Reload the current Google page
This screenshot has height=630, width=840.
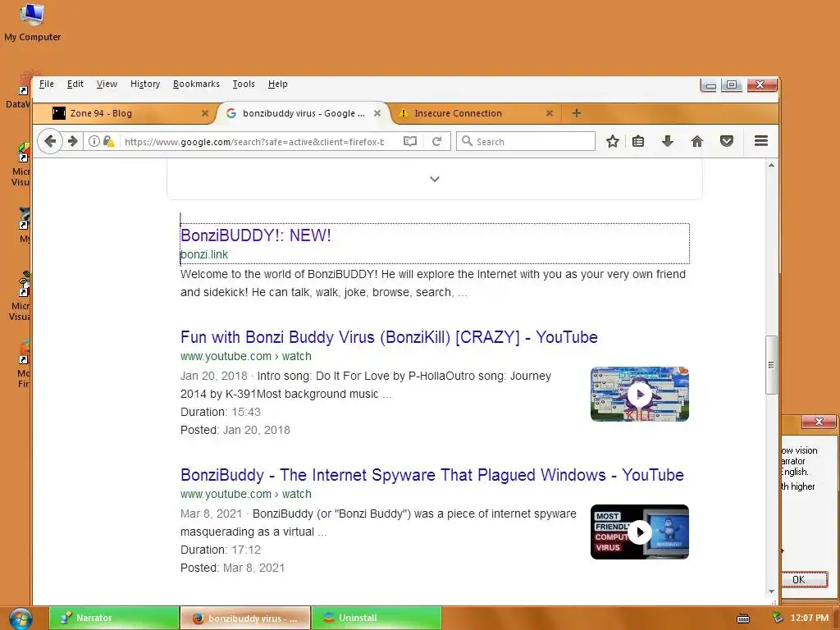click(436, 141)
